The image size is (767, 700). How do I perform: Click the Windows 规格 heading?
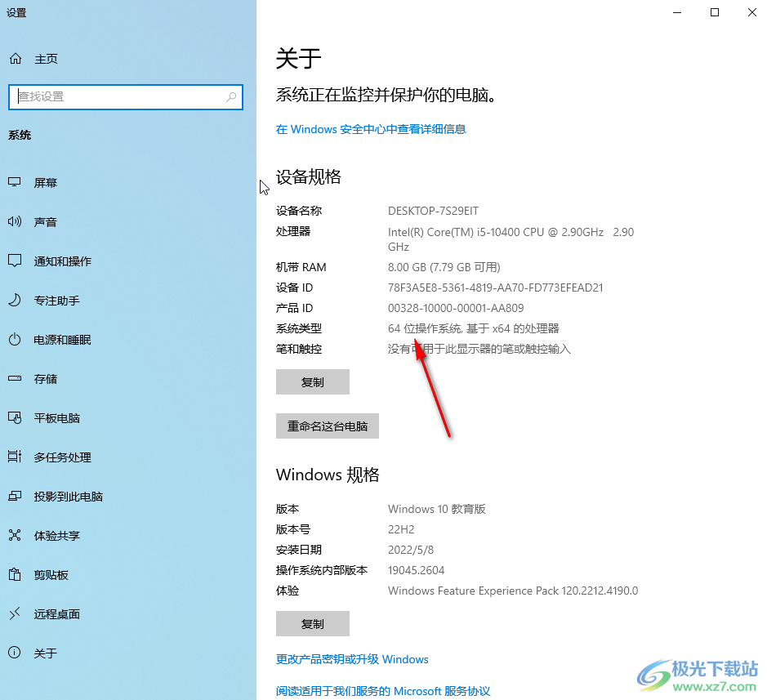[328, 475]
